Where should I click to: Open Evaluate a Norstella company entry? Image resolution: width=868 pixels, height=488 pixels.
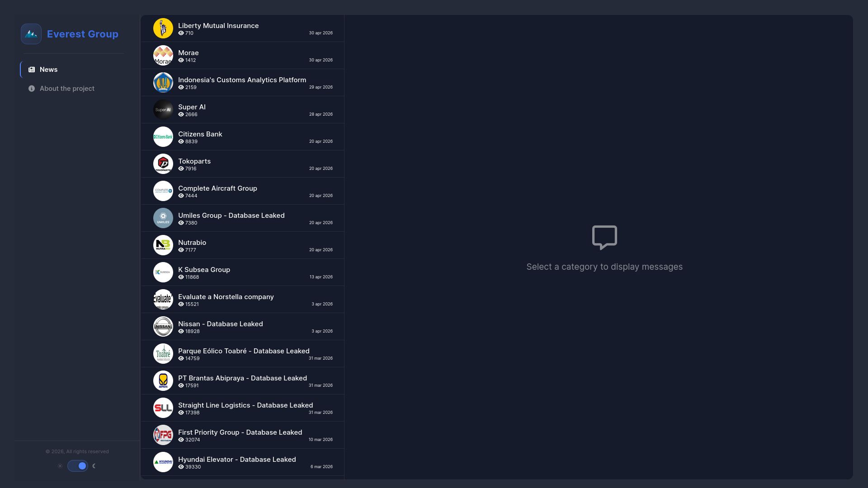point(242,300)
